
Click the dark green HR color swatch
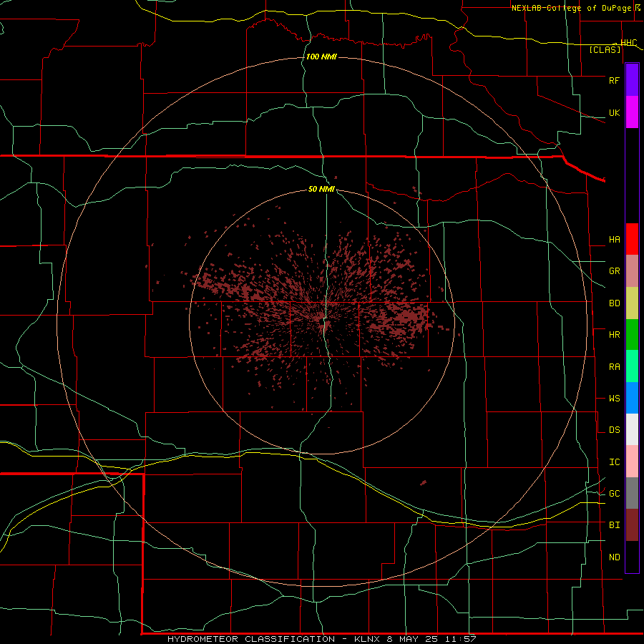pyautogui.click(x=632, y=335)
